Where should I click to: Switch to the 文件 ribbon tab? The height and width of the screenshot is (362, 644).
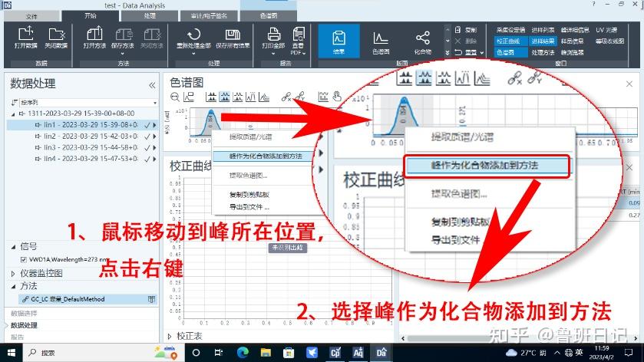pyautogui.click(x=31, y=16)
